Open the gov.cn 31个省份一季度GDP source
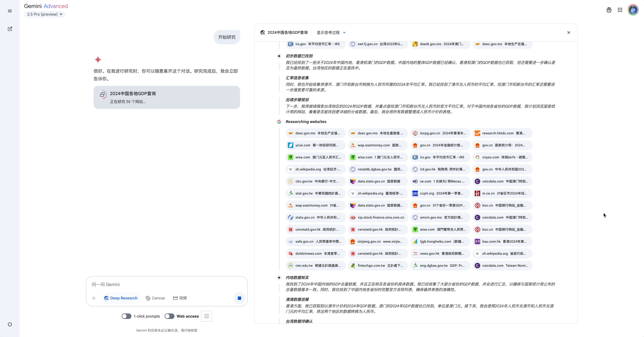 pyautogui.click(x=440, y=205)
